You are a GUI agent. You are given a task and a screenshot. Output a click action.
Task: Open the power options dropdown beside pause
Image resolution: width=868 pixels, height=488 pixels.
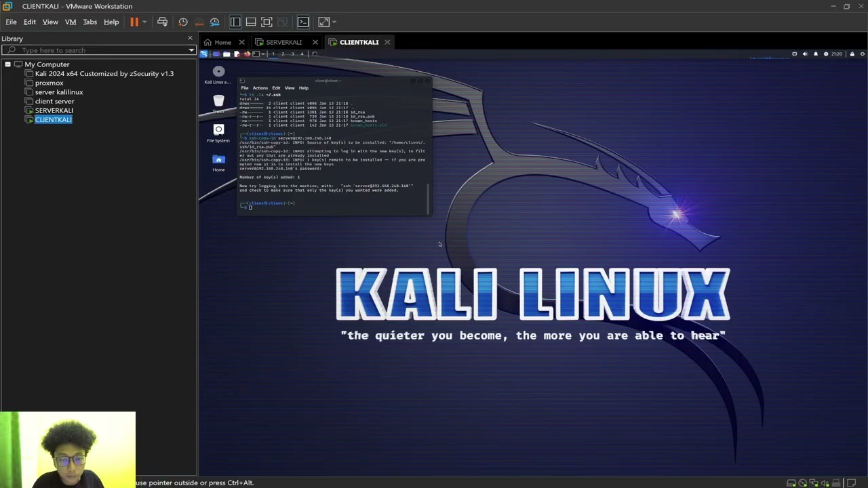(144, 22)
